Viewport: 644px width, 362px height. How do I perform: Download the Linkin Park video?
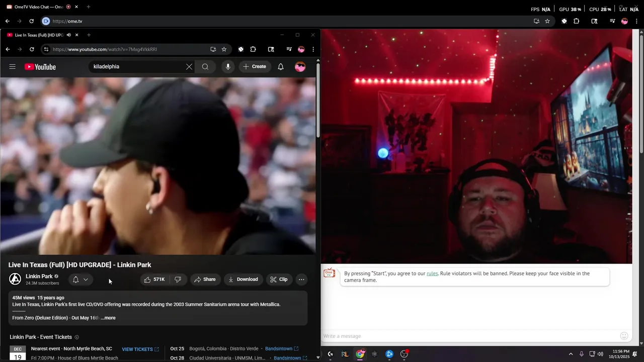point(243,280)
